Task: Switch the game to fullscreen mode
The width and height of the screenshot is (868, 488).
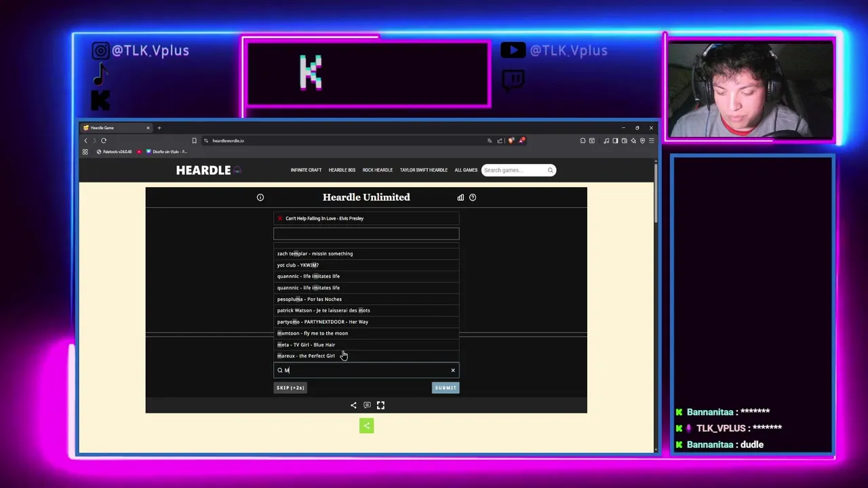Action: [x=380, y=405]
